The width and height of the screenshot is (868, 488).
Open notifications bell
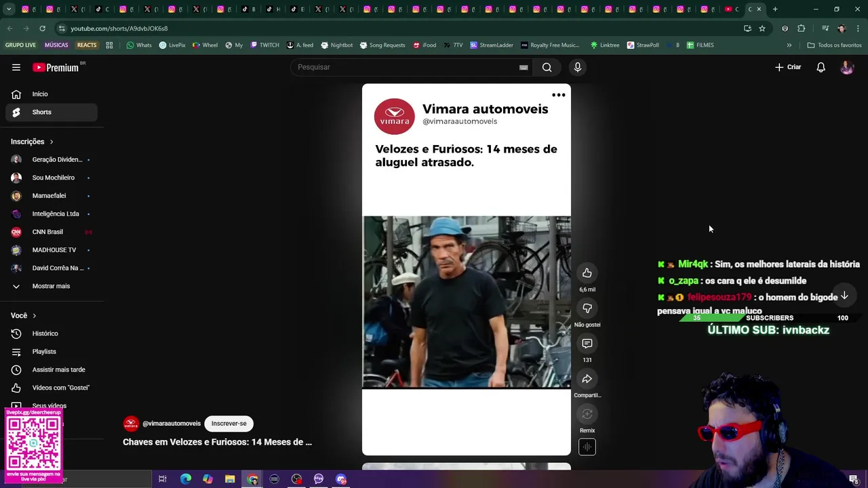pyautogui.click(x=821, y=67)
